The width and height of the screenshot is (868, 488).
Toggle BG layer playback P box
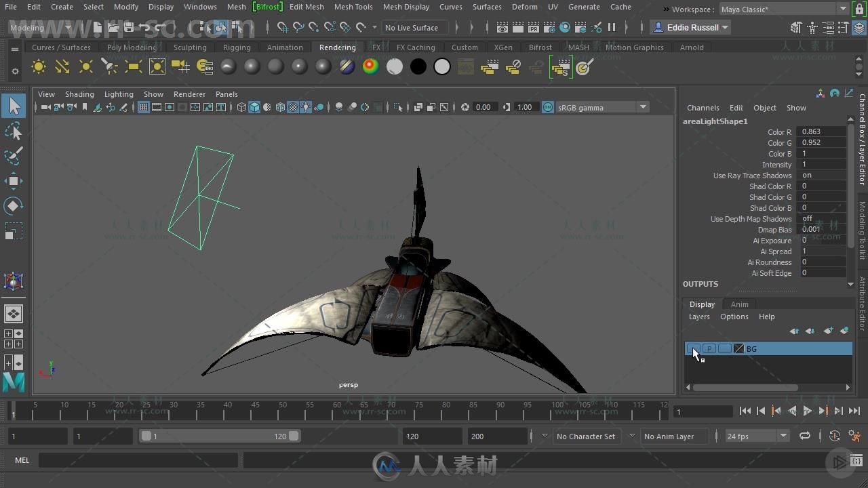tap(709, 348)
